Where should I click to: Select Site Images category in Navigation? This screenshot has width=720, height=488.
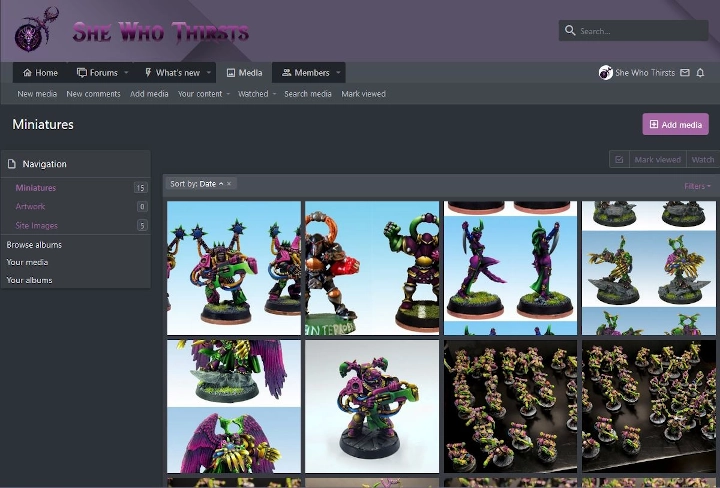tap(37, 225)
